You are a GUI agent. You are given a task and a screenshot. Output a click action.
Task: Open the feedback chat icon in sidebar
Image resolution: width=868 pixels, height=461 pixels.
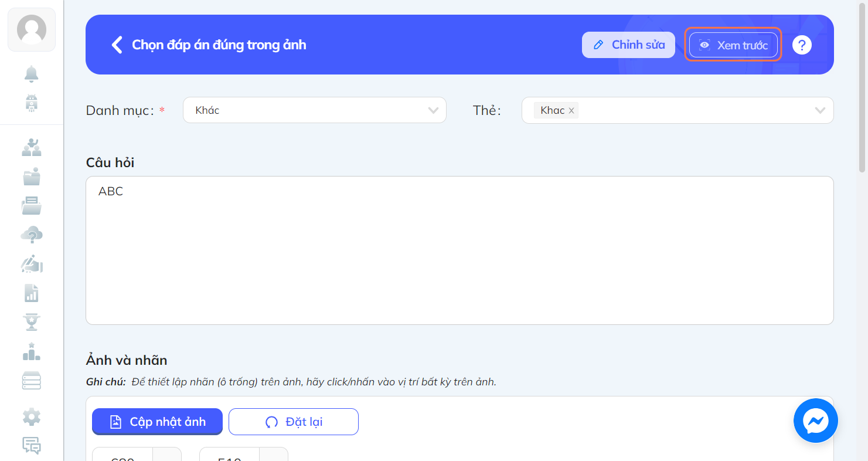click(x=32, y=446)
